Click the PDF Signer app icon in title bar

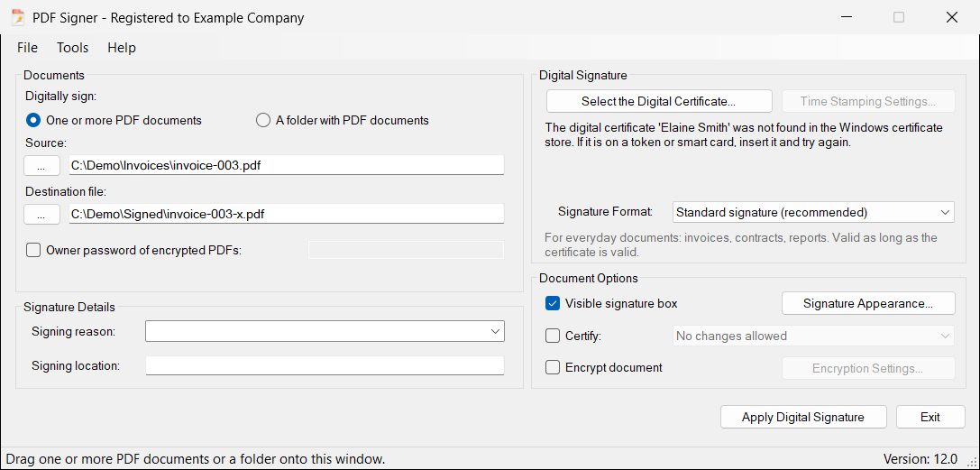click(17, 17)
